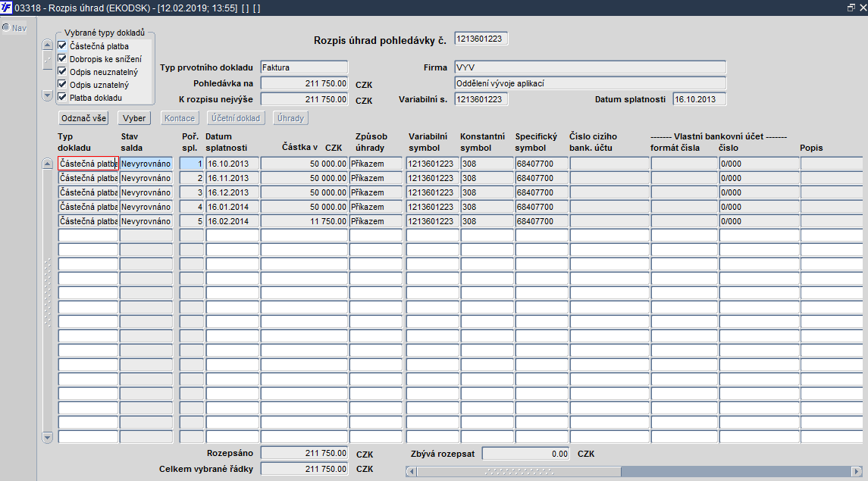Click the Odznač vše button
The width and height of the screenshot is (868, 481).
coord(83,118)
